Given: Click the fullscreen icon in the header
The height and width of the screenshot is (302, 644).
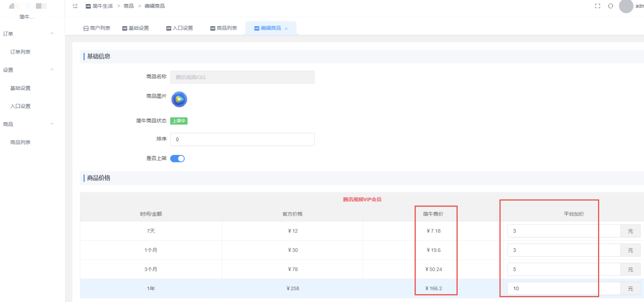Looking at the screenshot, I should (x=597, y=6).
